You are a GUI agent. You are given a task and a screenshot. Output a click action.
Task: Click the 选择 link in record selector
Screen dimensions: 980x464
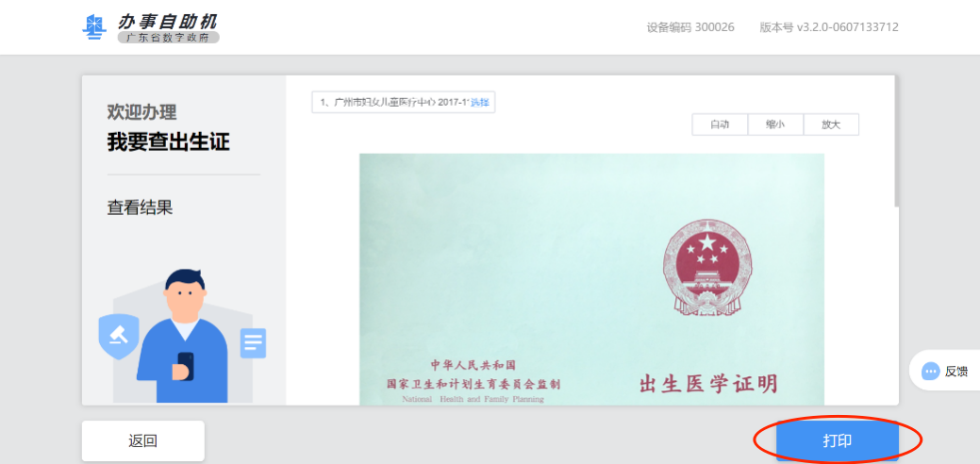pyautogui.click(x=479, y=103)
